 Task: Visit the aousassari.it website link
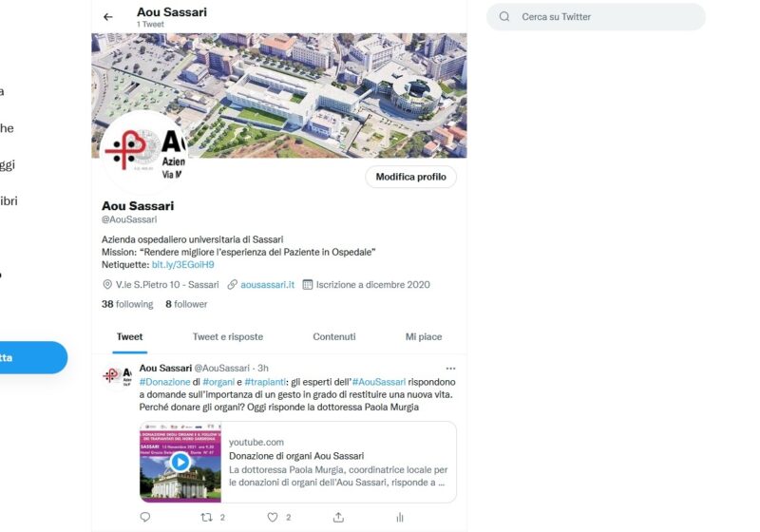pos(267,284)
